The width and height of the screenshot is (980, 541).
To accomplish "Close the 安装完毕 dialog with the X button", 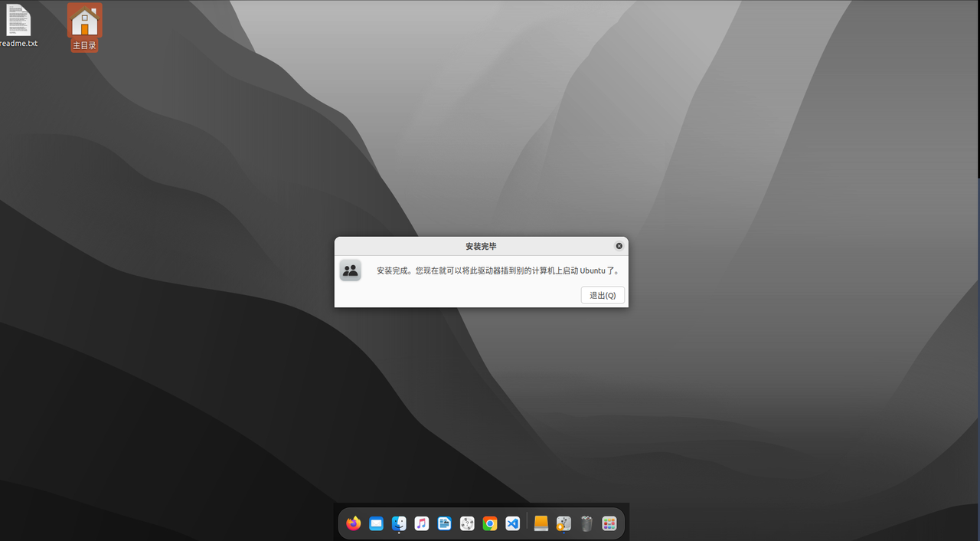I will pyautogui.click(x=619, y=246).
